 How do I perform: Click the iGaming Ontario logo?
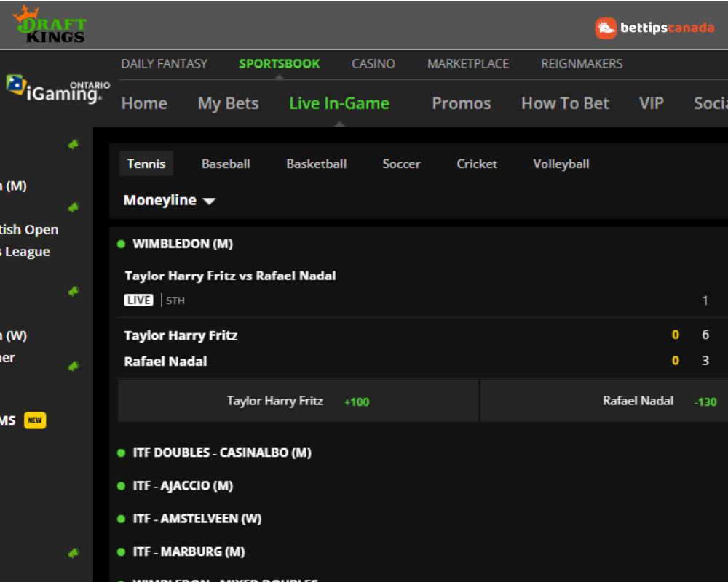point(58,89)
